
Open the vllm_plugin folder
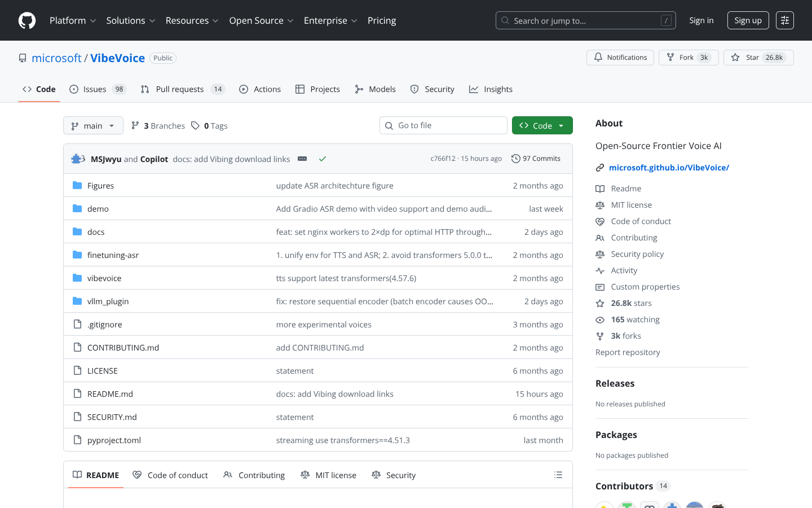(108, 301)
